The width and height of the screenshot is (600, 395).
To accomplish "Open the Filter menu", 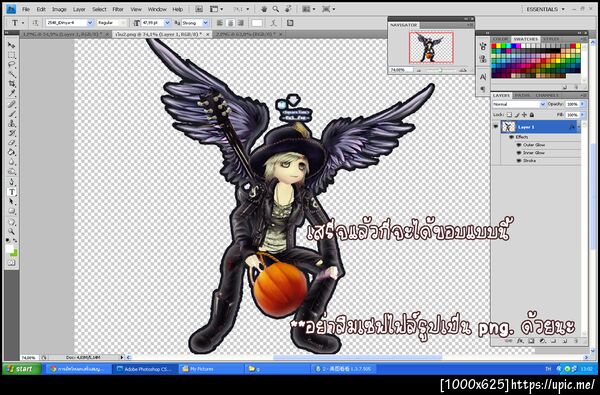I will point(118,9).
